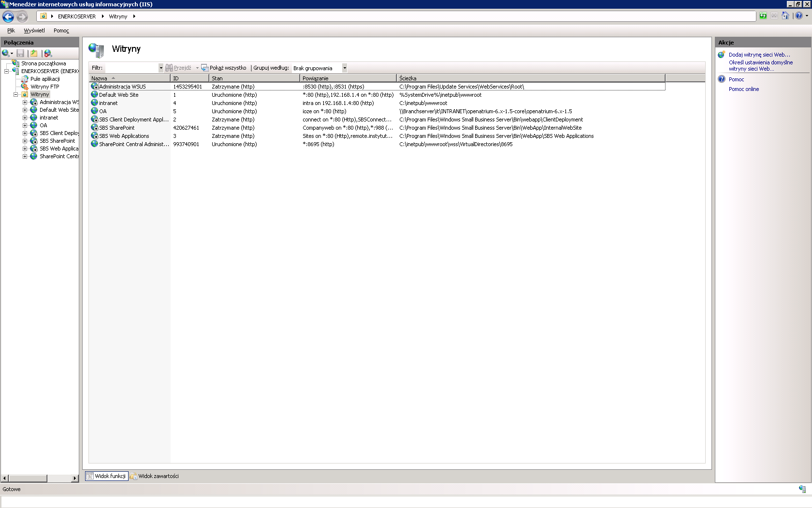Switch to Widok zawartości tab
Screen dimensions: 812x508
(x=155, y=476)
